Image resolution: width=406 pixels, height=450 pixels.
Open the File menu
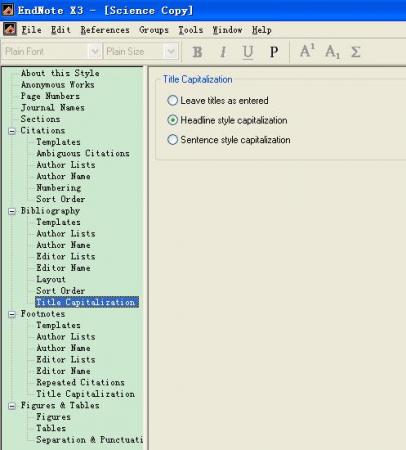[31, 30]
